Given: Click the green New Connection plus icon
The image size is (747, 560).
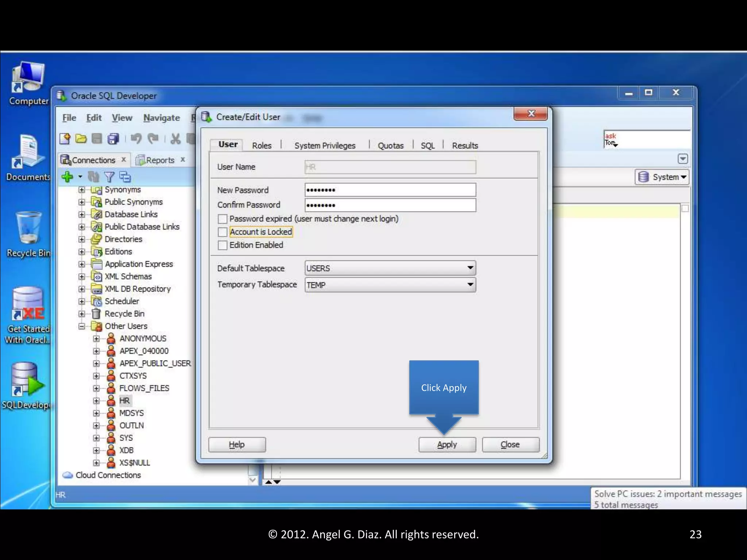Looking at the screenshot, I should click(67, 177).
